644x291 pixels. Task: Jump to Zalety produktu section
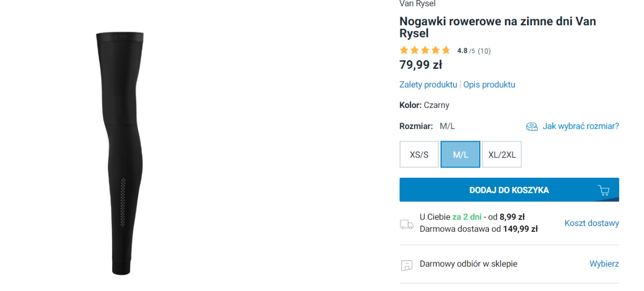tap(428, 85)
